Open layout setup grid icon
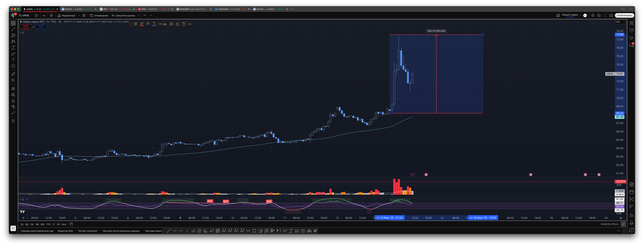Image resolution: width=644 pixels, height=246 pixels. point(558,16)
